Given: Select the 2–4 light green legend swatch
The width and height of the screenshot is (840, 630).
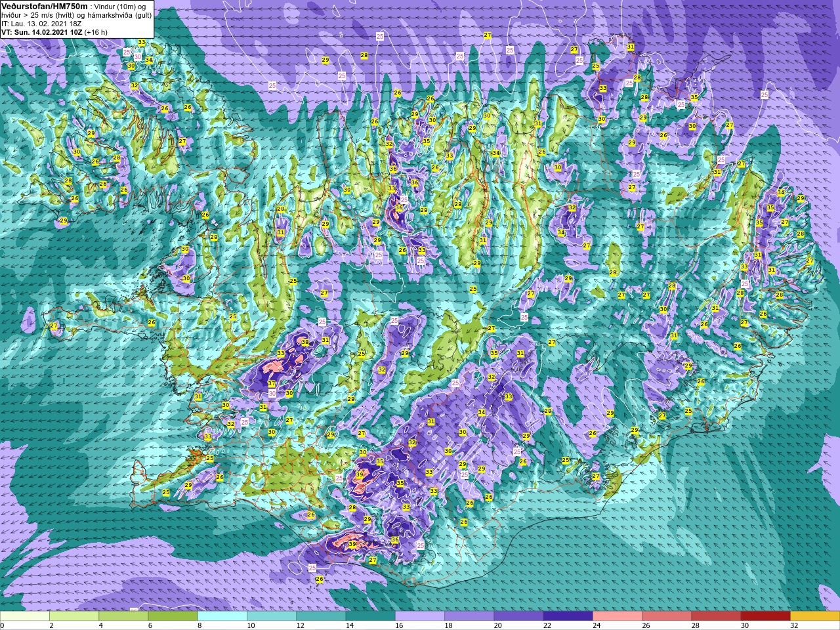Looking at the screenshot, I should tap(74, 616).
